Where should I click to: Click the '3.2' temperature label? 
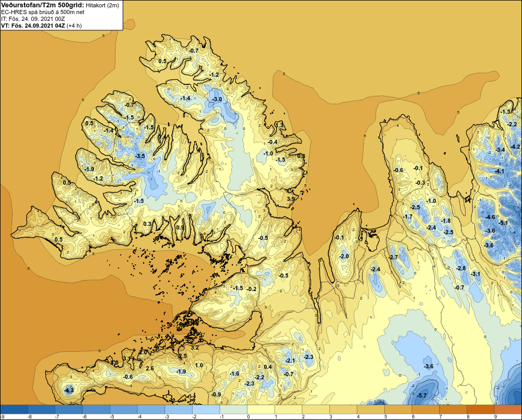(194, 348)
